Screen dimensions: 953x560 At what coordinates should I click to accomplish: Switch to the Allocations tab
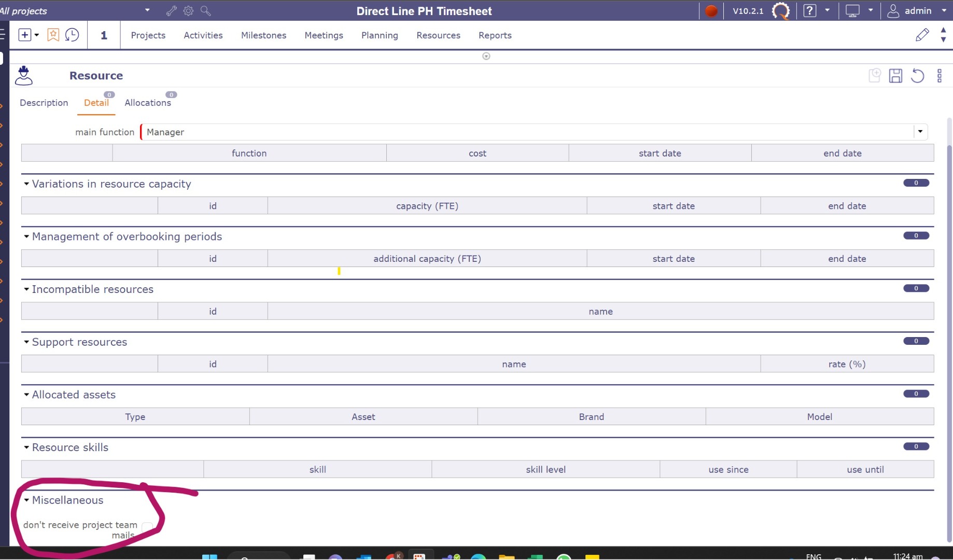147,103
